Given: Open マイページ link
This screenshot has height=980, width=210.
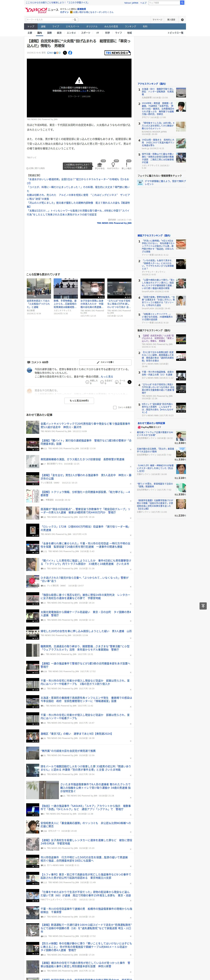Looking at the screenshot, I should 157,19.
